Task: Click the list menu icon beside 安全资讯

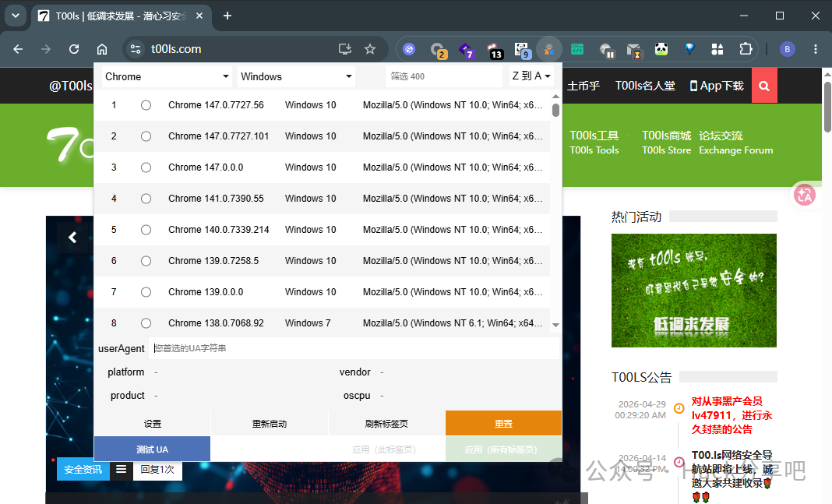Action: coord(122,469)
